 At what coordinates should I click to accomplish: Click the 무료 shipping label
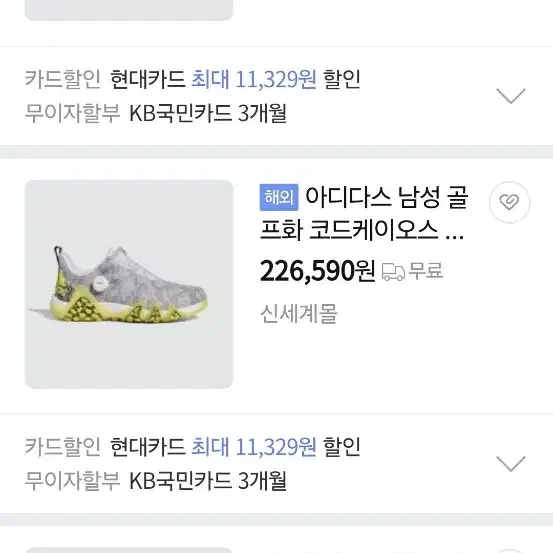(x=425, y=271)
